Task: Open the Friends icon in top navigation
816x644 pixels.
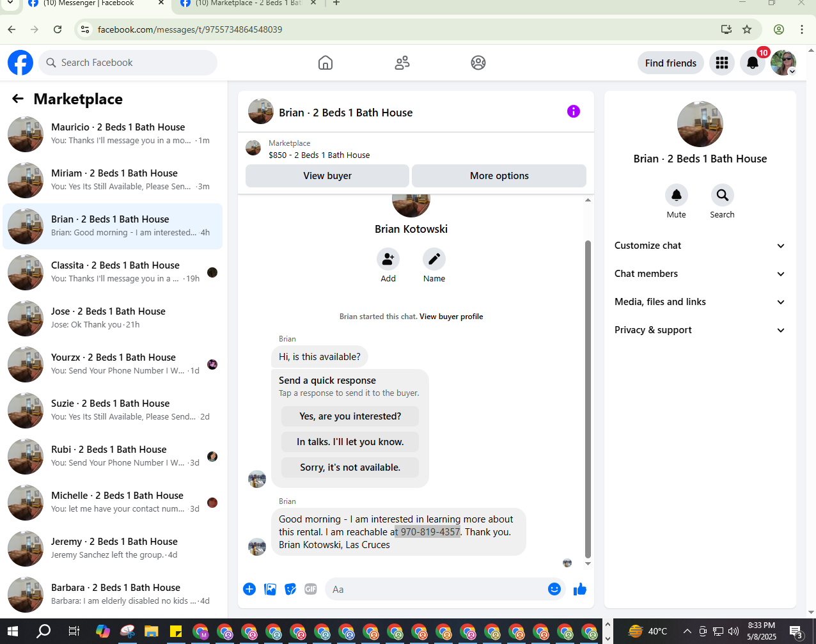Action: 402,63
